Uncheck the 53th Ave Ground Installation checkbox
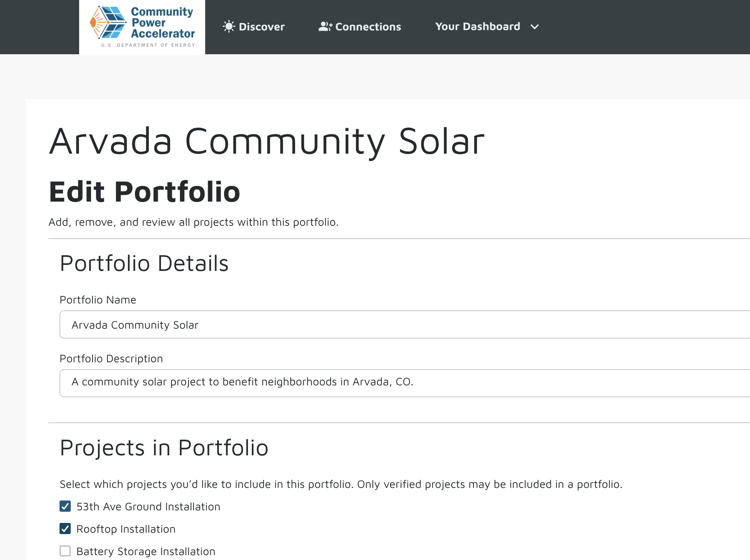The image size is (750, 560). click(x=65, y=506)
